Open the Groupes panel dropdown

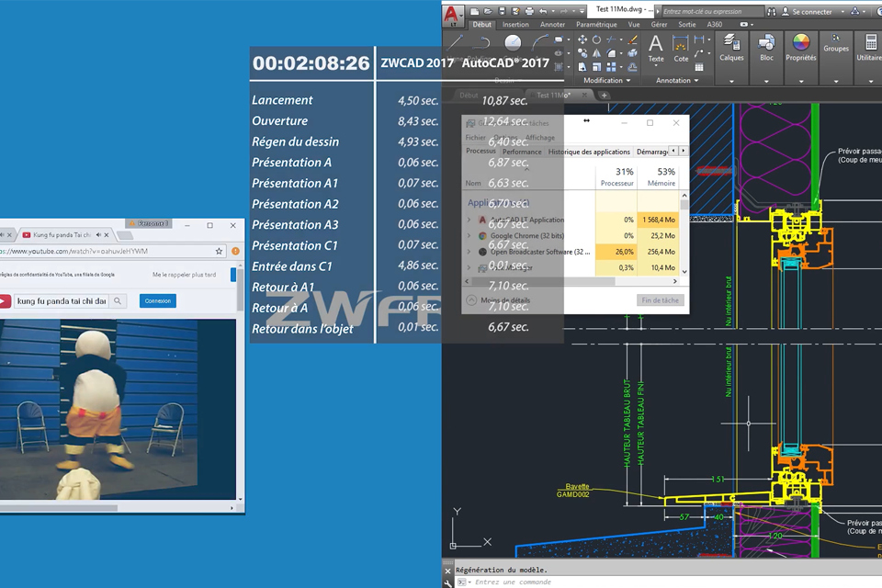(x=836, y=81)
